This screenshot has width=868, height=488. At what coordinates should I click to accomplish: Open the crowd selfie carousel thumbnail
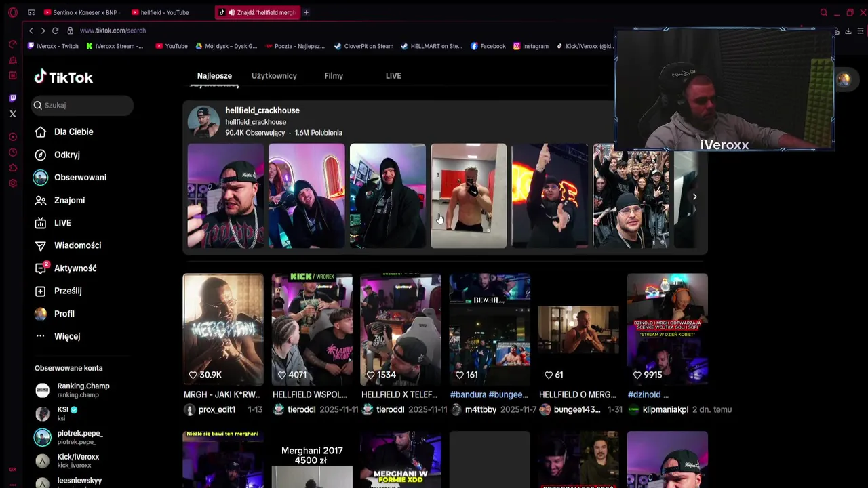tap(631, 196)
